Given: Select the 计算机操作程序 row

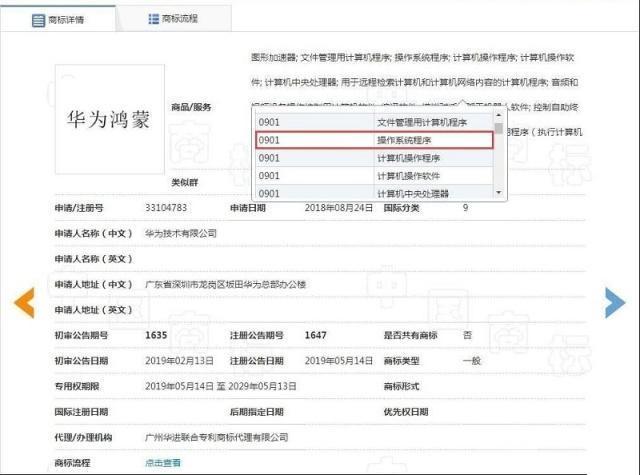Looking at the screenshot, I should coord(375,158).
